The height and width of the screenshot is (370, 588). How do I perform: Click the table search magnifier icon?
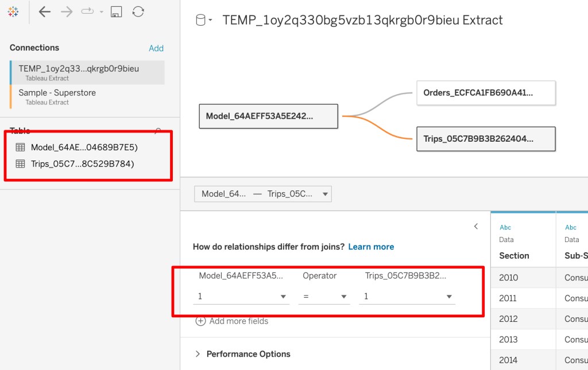point(158,131)
